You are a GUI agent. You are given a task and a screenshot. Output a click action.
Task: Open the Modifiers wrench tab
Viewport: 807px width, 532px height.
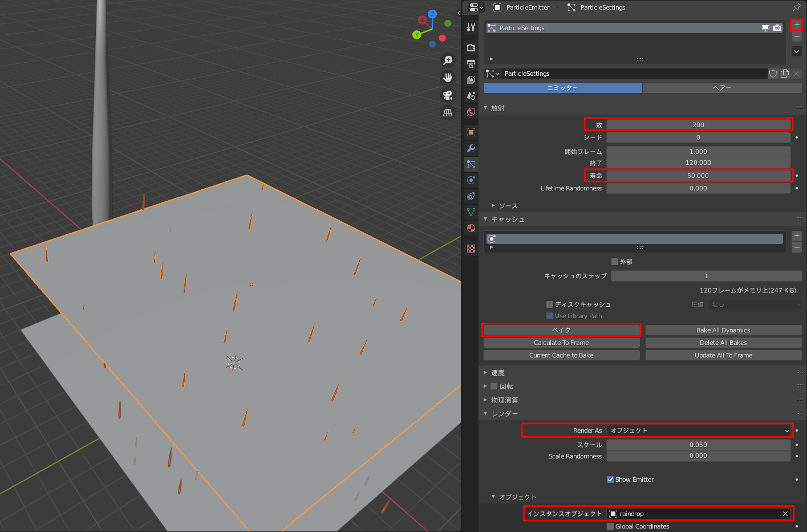[471, 148]
